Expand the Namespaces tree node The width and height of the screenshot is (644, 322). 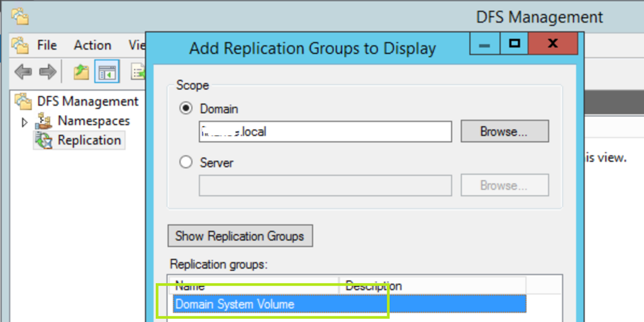25,121
